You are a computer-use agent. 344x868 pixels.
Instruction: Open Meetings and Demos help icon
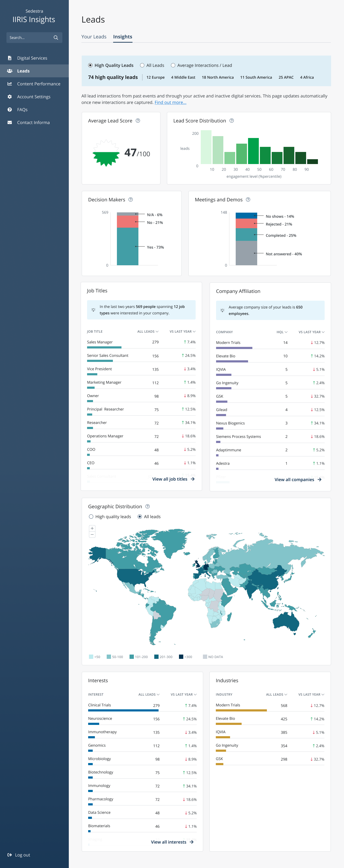(x=248, y=199)
